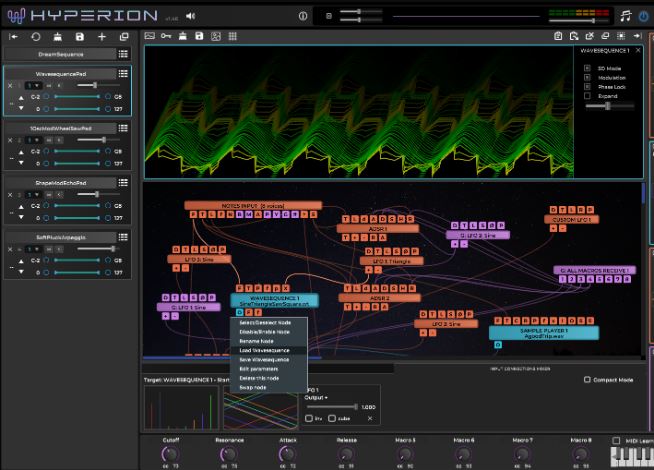Open the Output dropdown for LFO 1

316,397
